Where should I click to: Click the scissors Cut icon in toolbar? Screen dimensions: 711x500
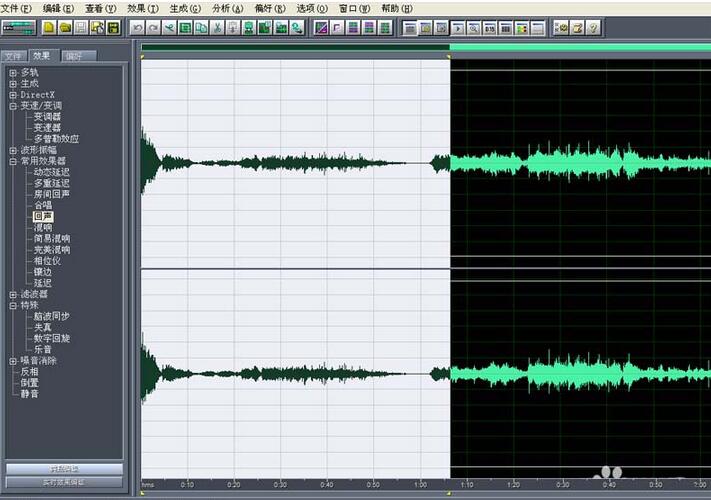click(217, 28)
